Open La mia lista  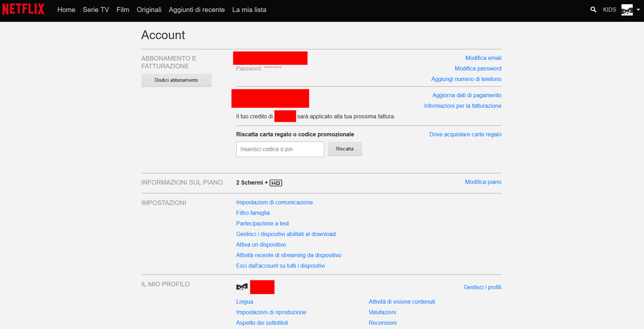249,10
